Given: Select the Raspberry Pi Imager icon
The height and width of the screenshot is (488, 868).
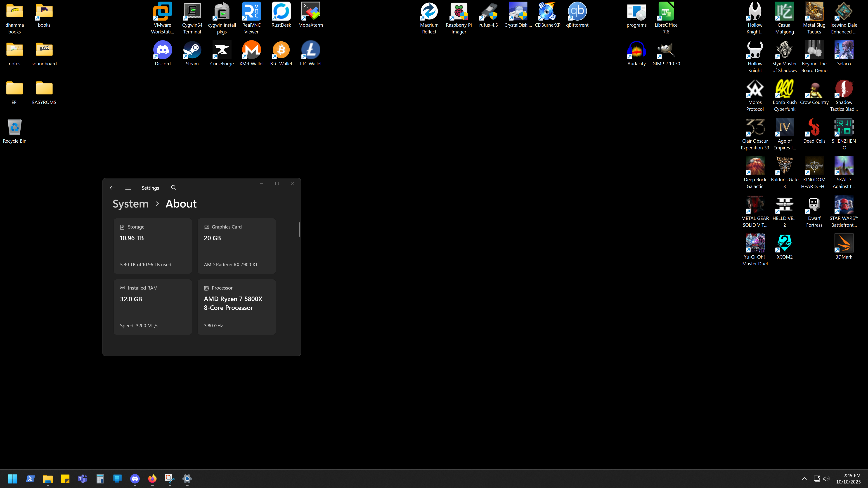Looking at the screenshot, I should click(x=459, y=12).
